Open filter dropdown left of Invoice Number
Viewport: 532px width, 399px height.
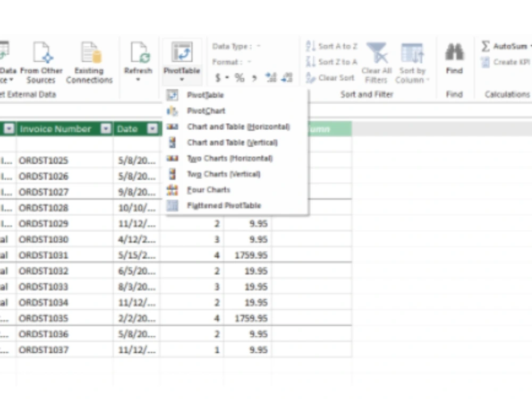tap(9, 129)
